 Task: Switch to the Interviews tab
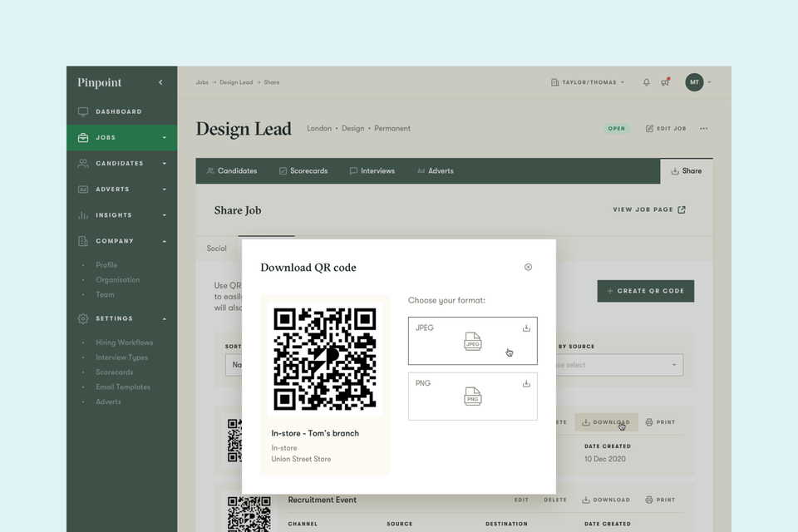tap(372, 171)
